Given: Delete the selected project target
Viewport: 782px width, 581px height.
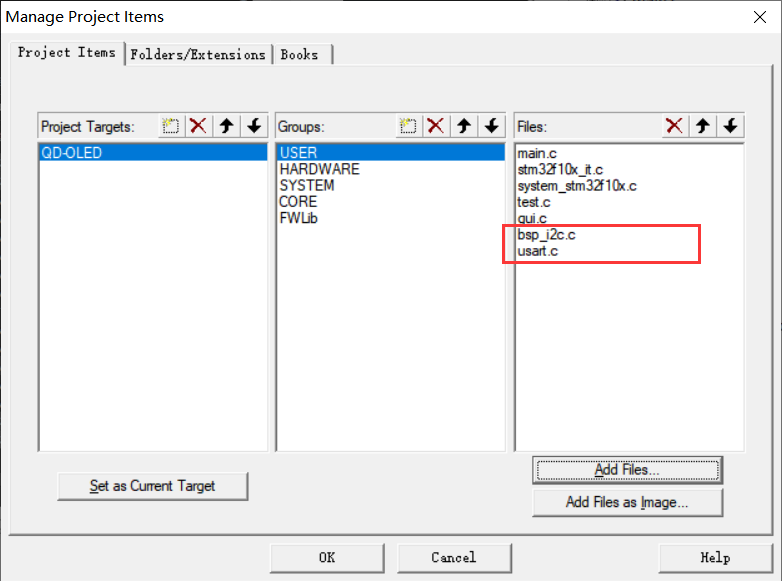Looking at the screenshot, I should [198, 126].
